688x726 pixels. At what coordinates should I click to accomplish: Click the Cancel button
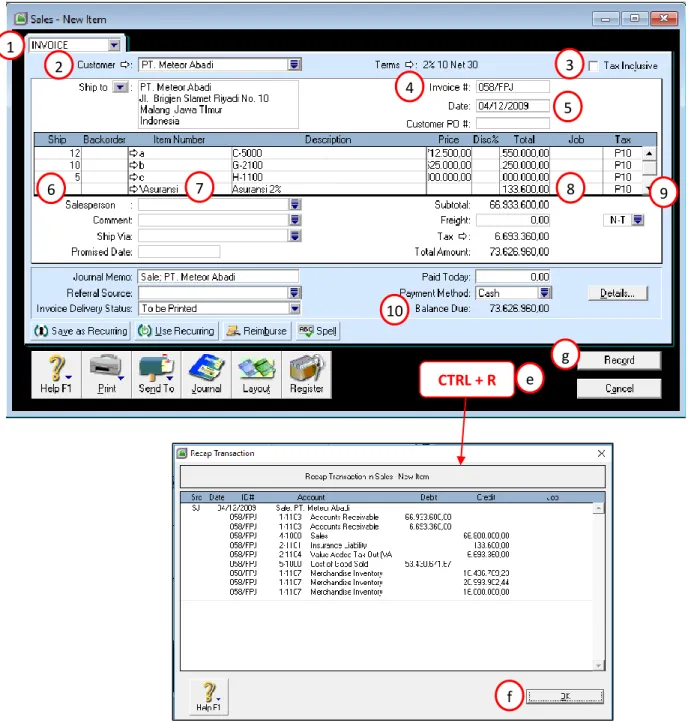click(619, 388)
